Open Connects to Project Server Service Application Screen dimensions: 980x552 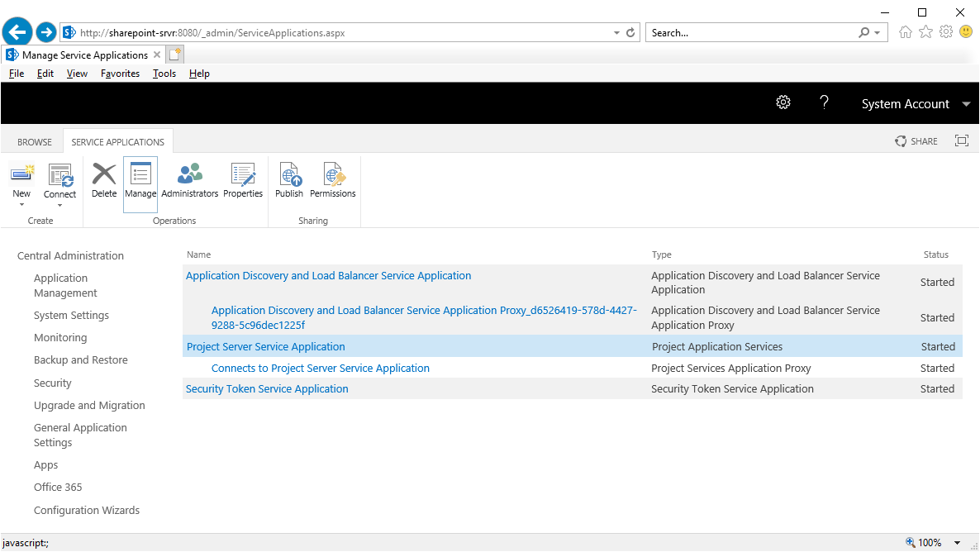point(320,369)
